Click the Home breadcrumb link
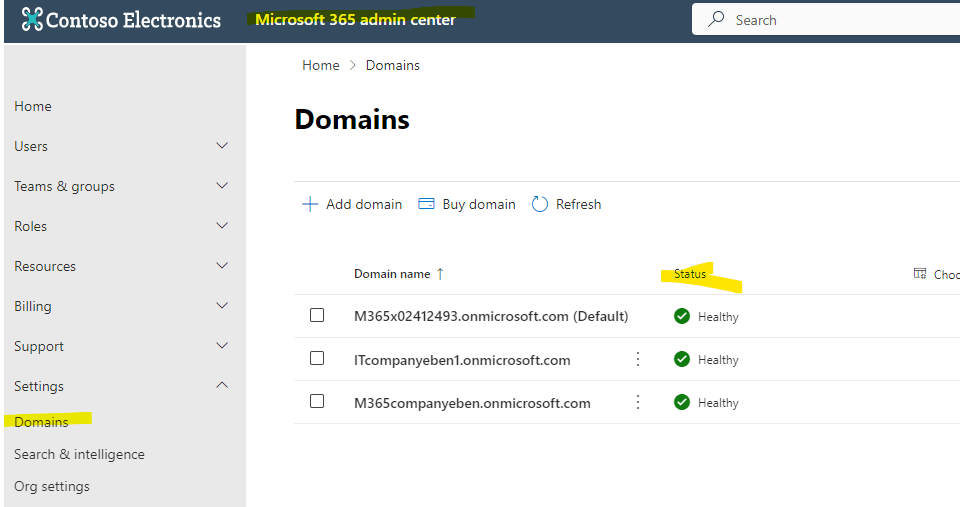Screen dimensions: 960x507 [x=321, y=65]
